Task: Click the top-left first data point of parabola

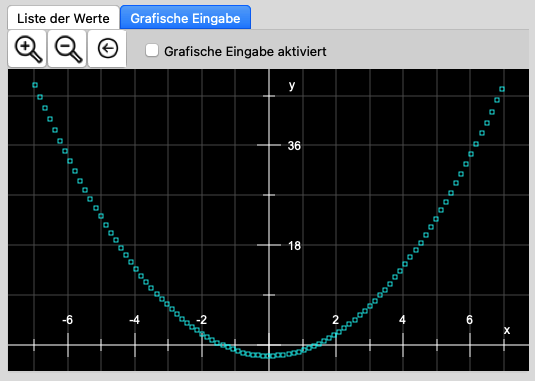Action: (x=35, y=85)
